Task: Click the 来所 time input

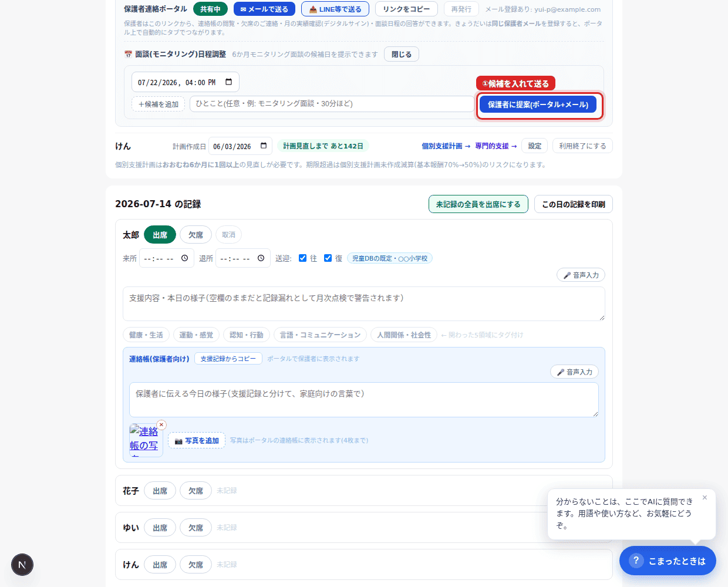Action: pyautogui.click(x=167, y=258)
